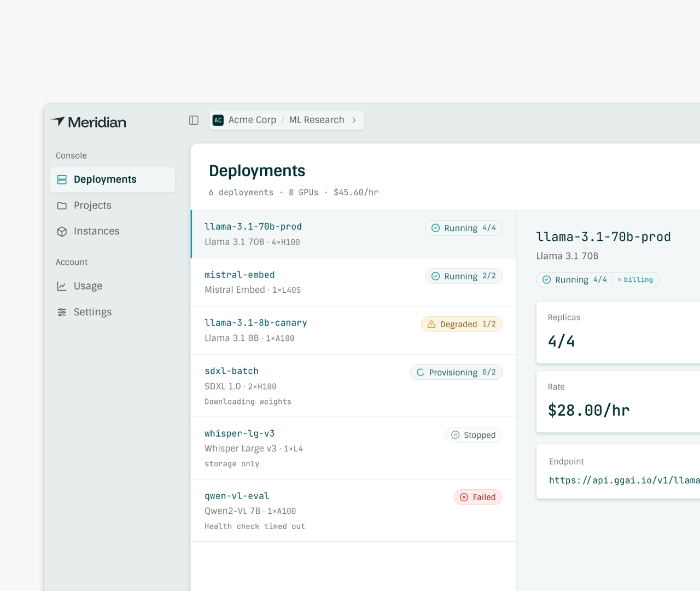Click the Projects folder icon

point(62,206)
